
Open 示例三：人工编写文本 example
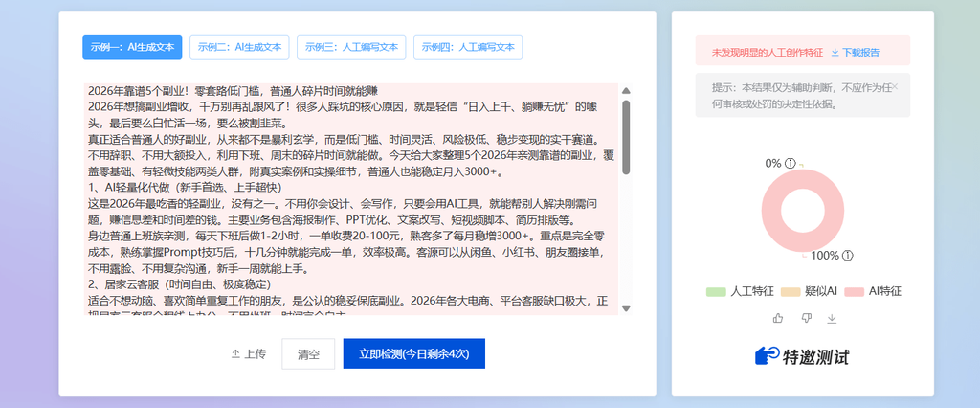point(352,47)
